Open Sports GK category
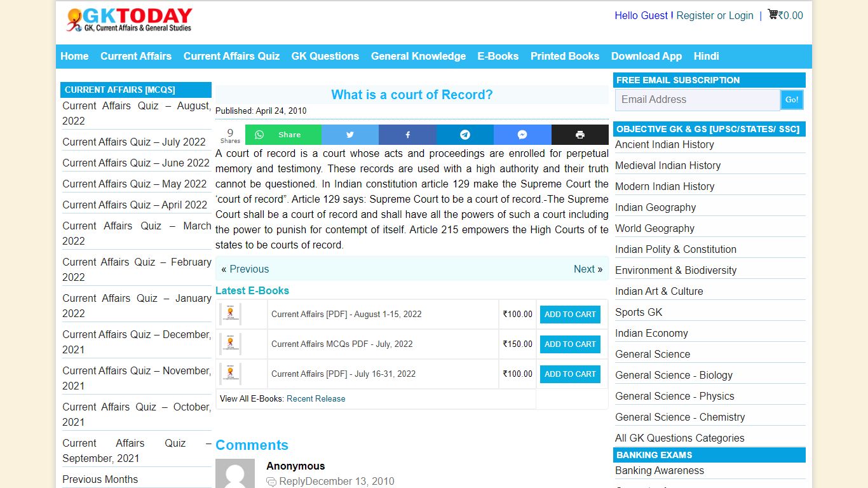 639,312
